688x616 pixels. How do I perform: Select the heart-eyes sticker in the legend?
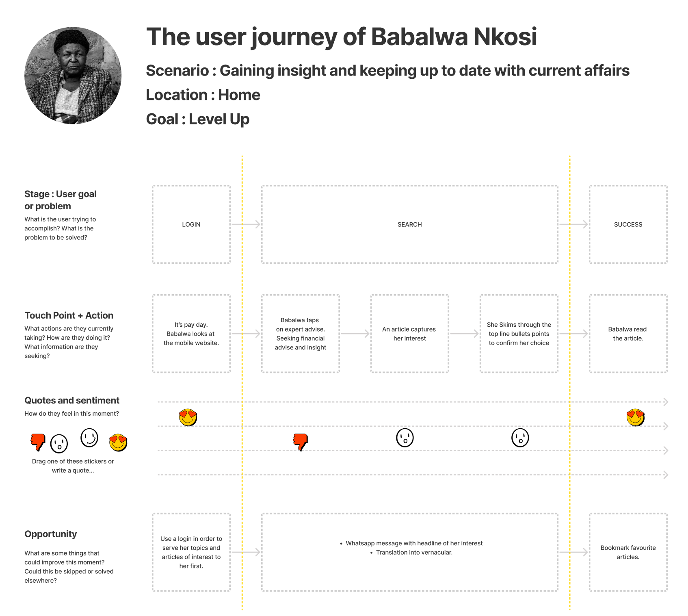click(118, 443)
